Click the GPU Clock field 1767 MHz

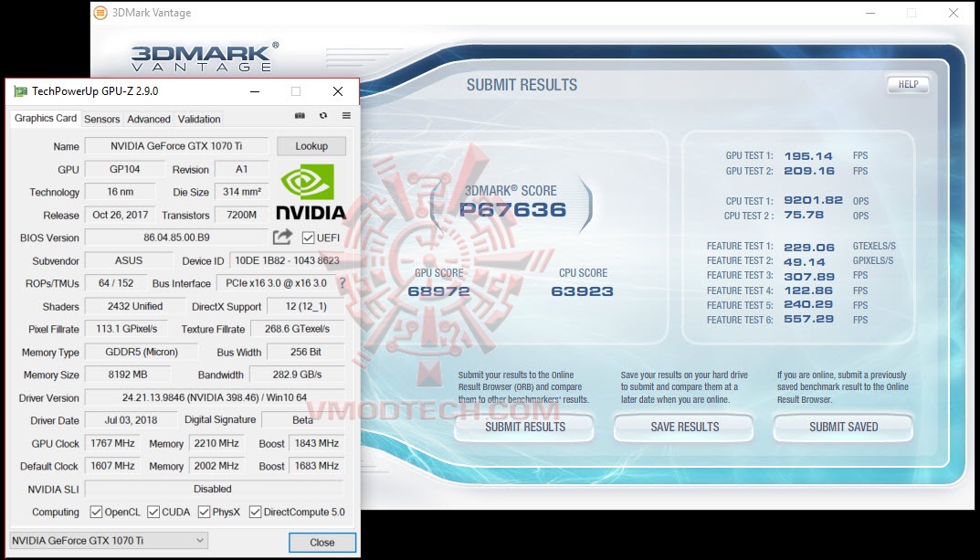click(112, 443)
